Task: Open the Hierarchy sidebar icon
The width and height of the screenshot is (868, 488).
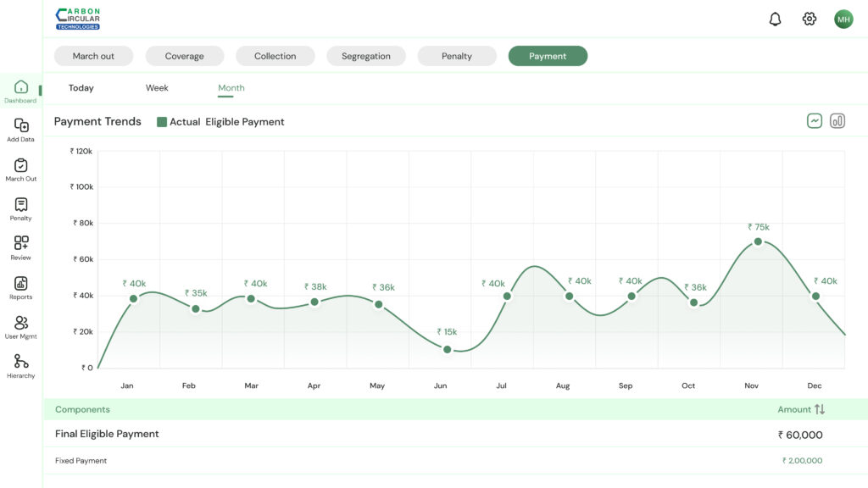Action: (x=20, y=363)
